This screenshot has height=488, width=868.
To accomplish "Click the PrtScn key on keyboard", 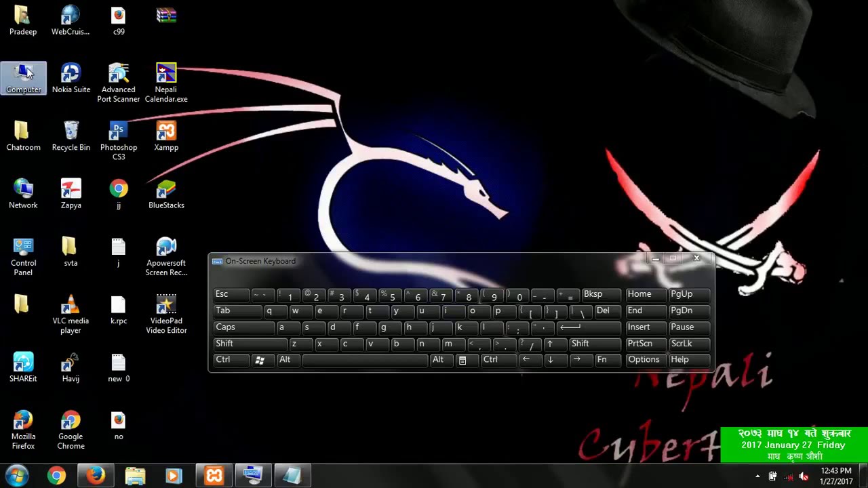I will coord(646,344).
